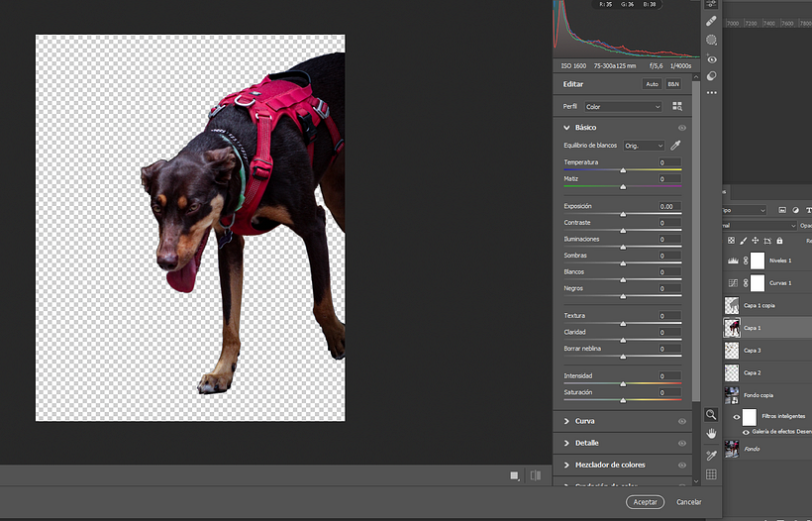Image resolution: width=812 pixels, height=521 pixels.
Task: Open the Presets overlapping-circles panel
Action: point(711,76)
